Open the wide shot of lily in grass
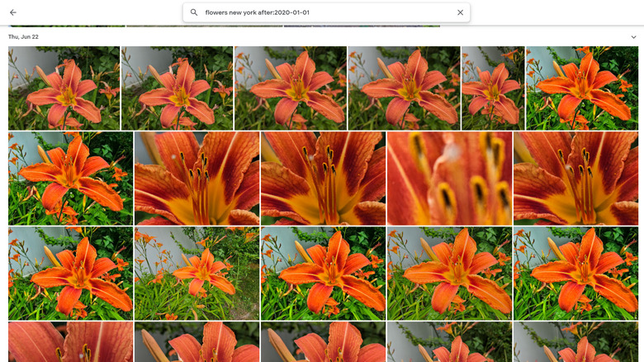Viewport: 644px width, 362px height. point(197,274)
